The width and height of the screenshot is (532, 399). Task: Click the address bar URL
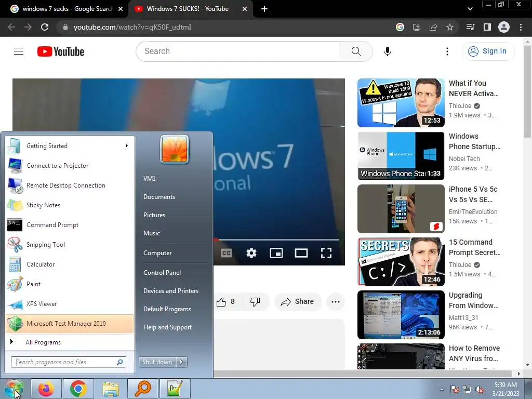coord(132,27)
